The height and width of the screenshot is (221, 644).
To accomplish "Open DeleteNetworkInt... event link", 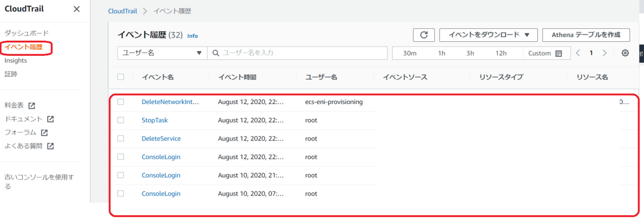I will (x=170, y=102).
